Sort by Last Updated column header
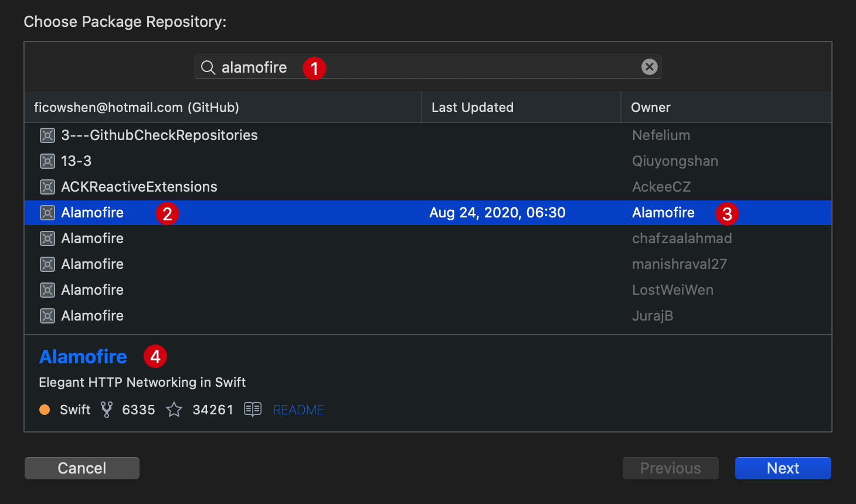This screenshot has height=504, width=856. (521, 107)
